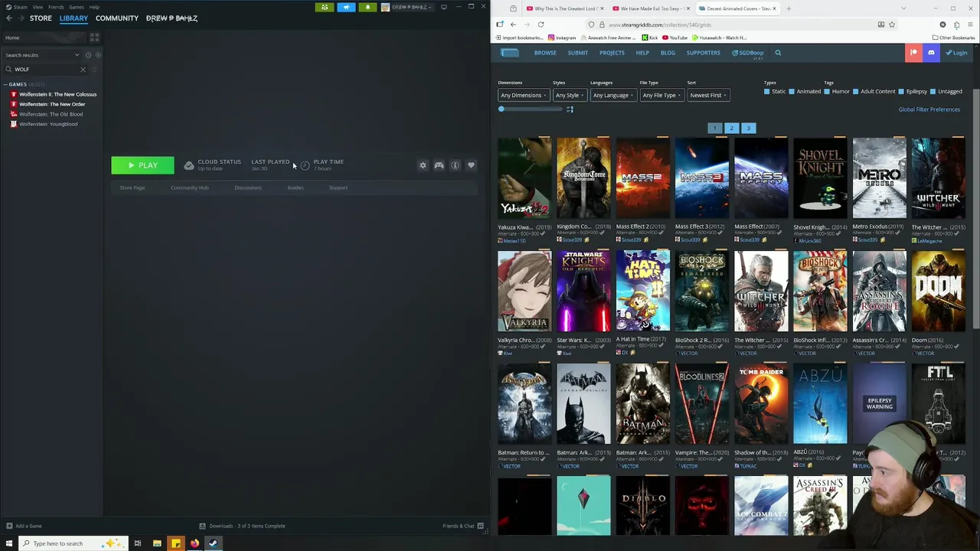Open game settings gear in Steam
980x551 pixels.
coord(423,165)
